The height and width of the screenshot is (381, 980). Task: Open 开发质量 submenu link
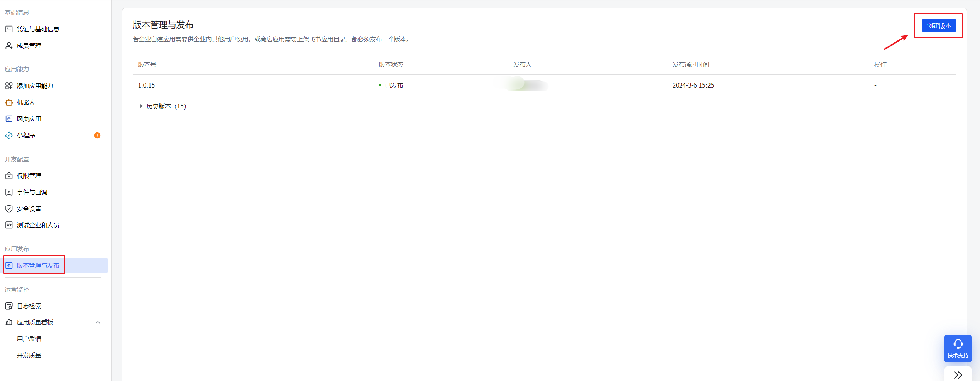pos(29,355)
